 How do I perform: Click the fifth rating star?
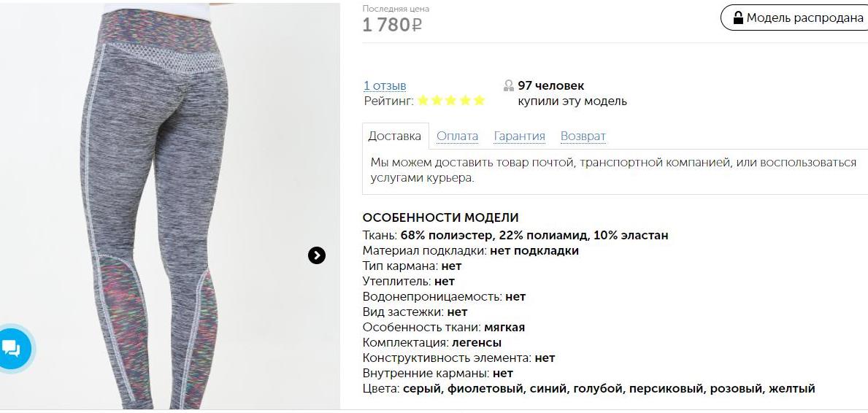tap(479, 101)
